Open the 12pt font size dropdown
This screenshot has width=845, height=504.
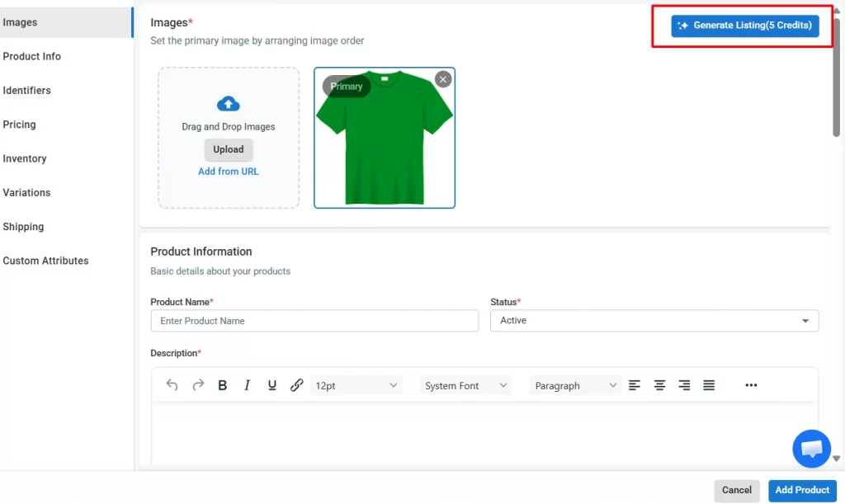pos(356,385)
